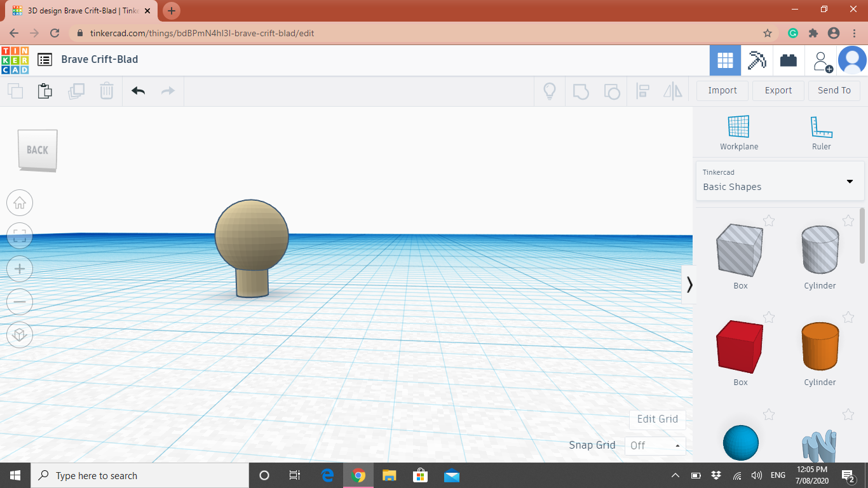Click the Delete trash can icon
Image resolution: width=868 pixels, height=488 pixels.
tap(107, 91)
